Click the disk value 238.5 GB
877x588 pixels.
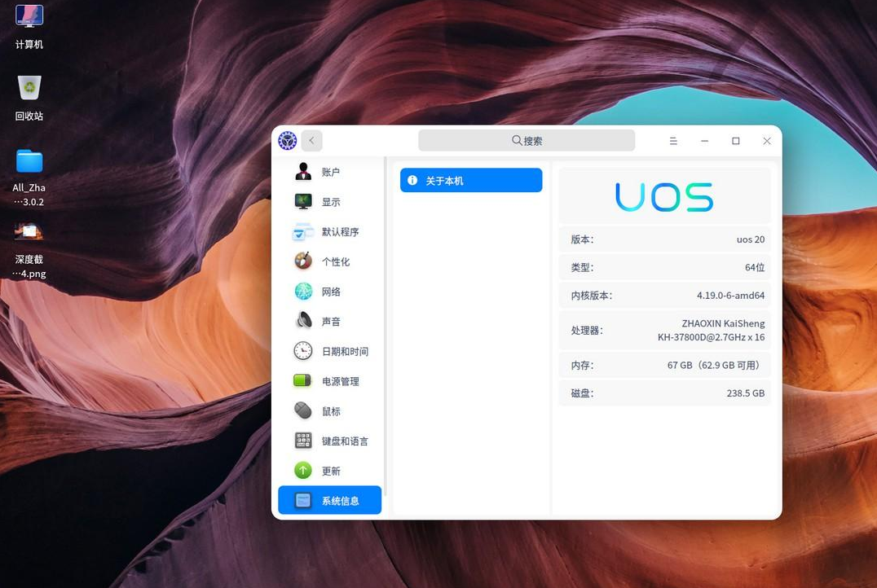(x=745, y=393)
